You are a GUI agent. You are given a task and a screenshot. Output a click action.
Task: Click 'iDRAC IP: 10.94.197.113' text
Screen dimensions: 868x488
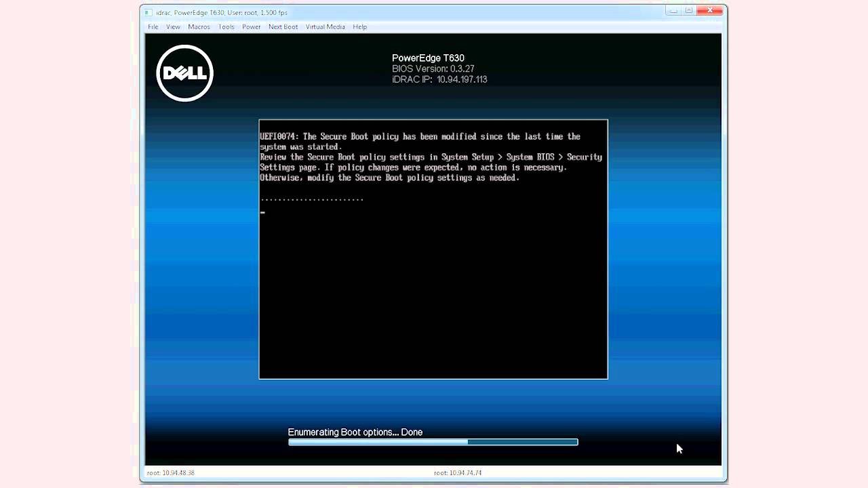(x=439, y=79)
